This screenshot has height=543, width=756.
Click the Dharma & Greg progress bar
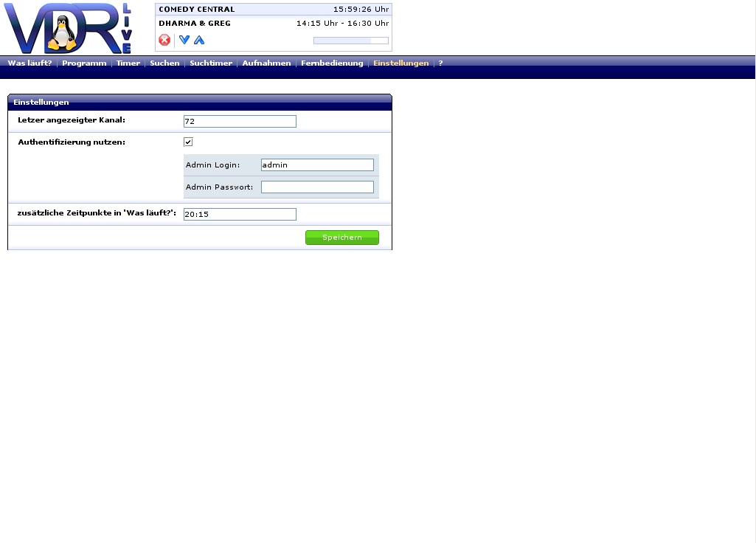pyautogui.click(x=350, y=41)
